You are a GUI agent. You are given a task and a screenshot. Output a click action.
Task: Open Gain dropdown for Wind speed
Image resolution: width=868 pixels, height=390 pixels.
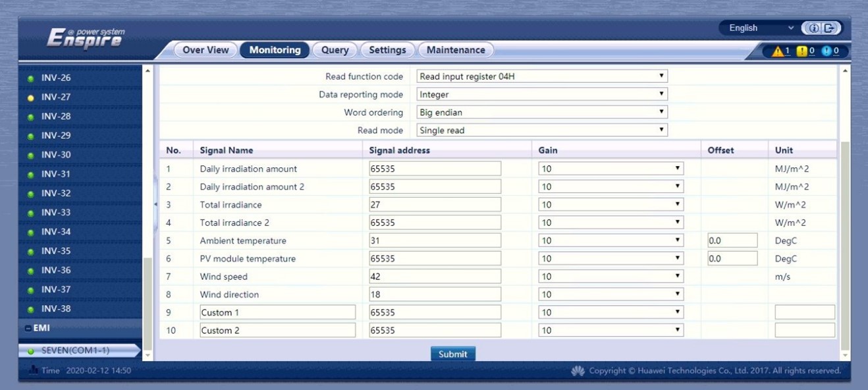[610, 277]
